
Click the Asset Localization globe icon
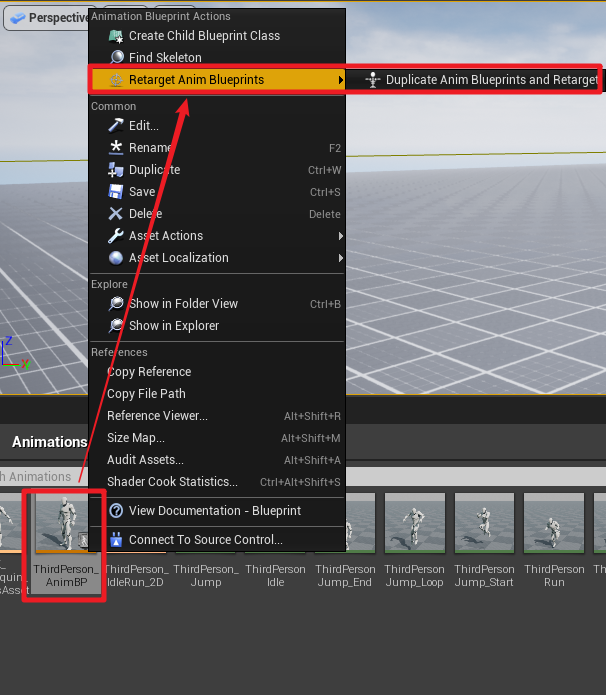click(x=116, y=258)
